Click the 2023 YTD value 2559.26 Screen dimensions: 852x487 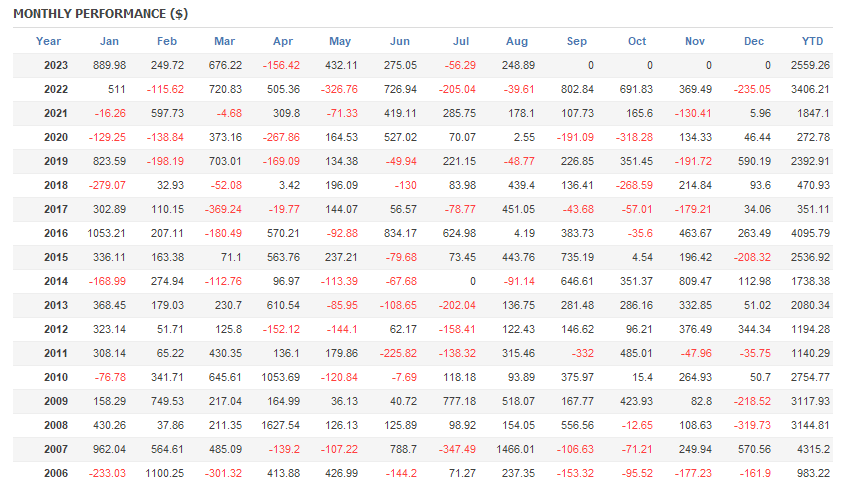[810, 65]
